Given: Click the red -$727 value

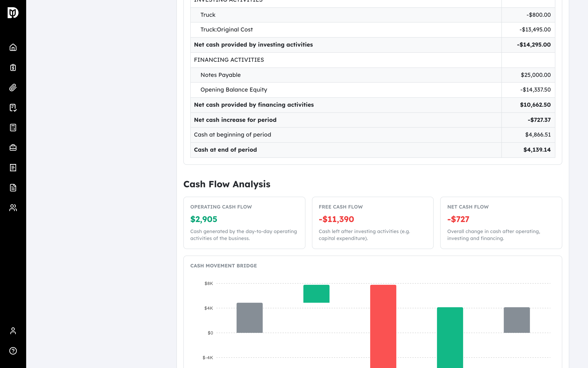Looking at the screenshot, I should click(x=458, y=219).
